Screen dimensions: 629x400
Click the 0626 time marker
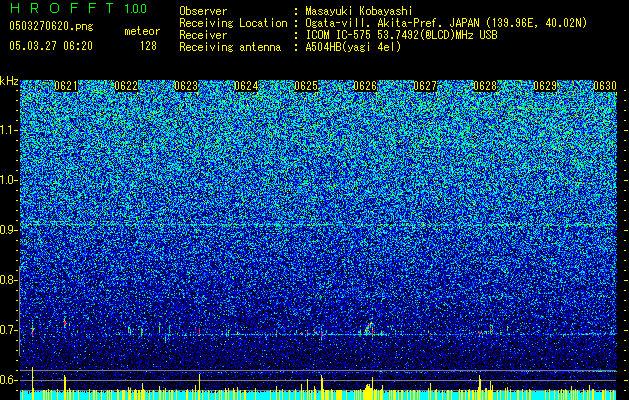(365, 86)
